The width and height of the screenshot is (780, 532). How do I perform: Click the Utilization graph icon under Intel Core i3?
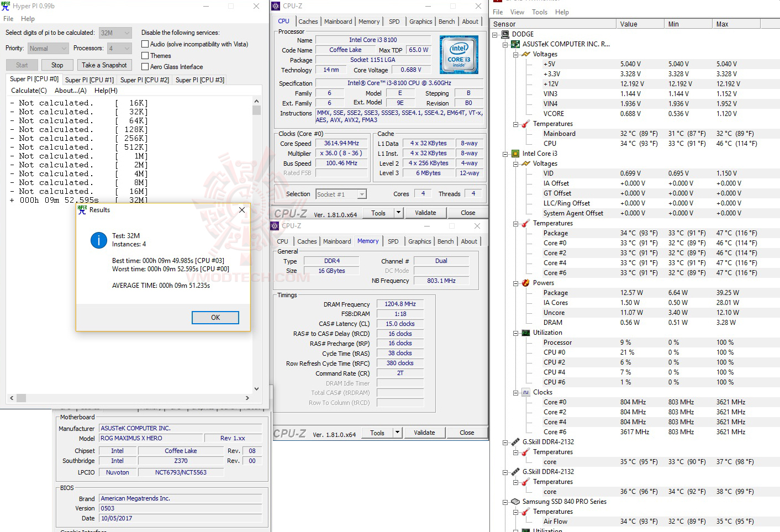point(526,333)
